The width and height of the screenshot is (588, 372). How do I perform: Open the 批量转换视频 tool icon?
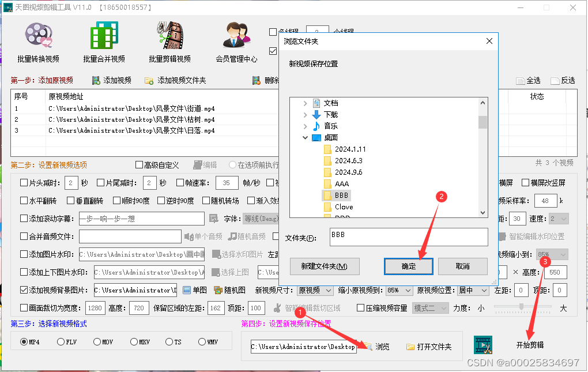tap(38, 36)
